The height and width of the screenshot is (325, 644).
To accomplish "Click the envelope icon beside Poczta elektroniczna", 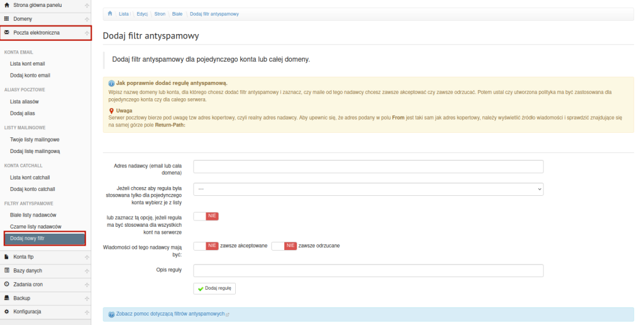I will [7, 32].
